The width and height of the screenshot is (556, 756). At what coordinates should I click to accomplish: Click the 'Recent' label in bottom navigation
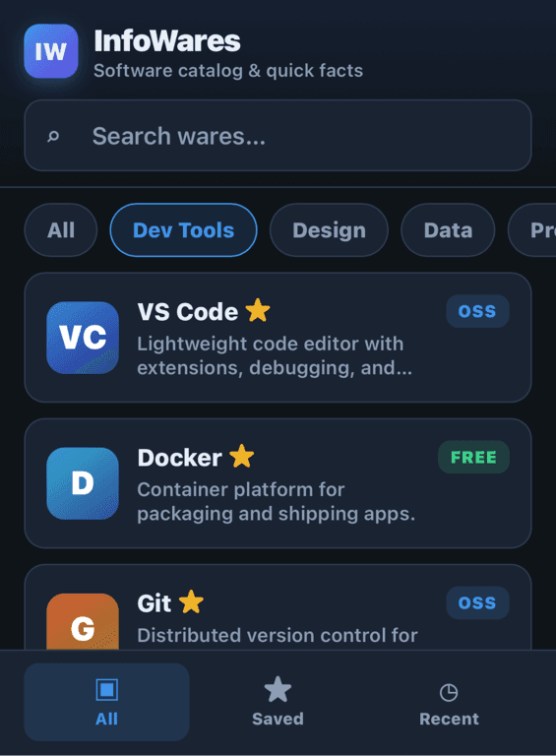tap(449, 719)
